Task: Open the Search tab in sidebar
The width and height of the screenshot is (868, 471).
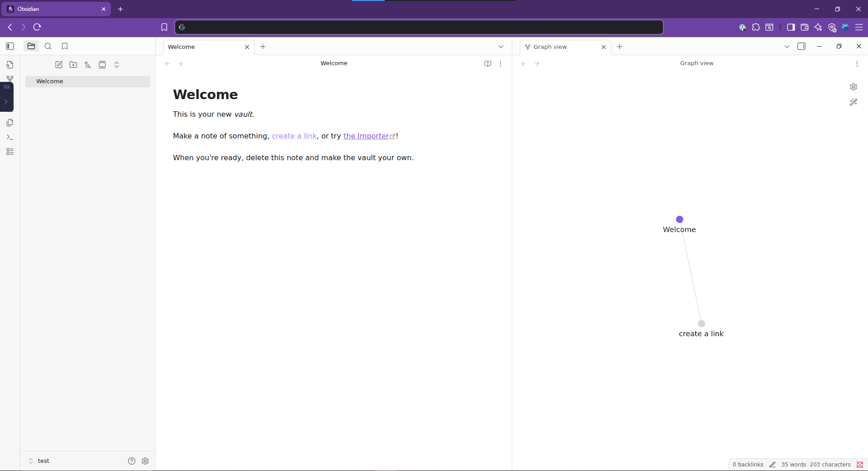Action: point(48,46)
